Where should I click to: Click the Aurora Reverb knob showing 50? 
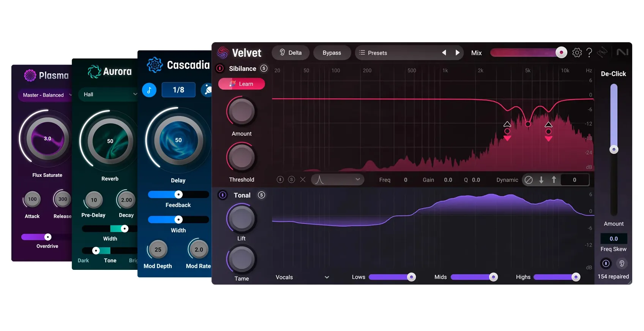pyautogui.click(x=110, y=141)
